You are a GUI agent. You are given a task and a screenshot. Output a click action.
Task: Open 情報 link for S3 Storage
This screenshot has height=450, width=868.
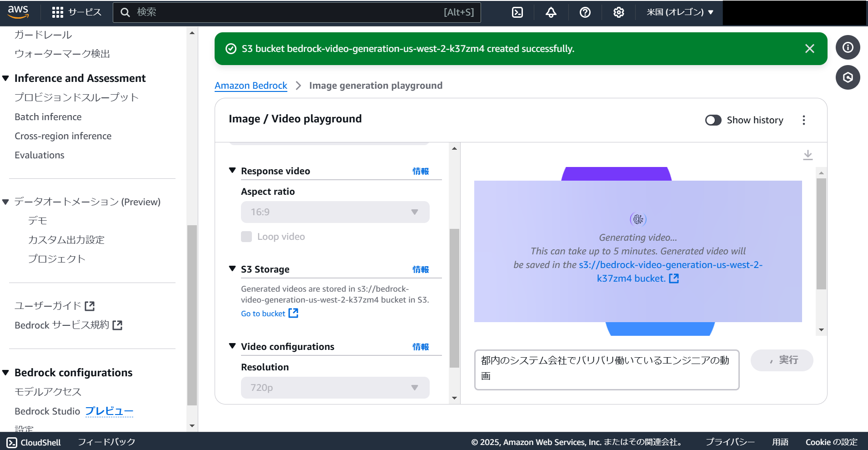click(x=421, y=269)
